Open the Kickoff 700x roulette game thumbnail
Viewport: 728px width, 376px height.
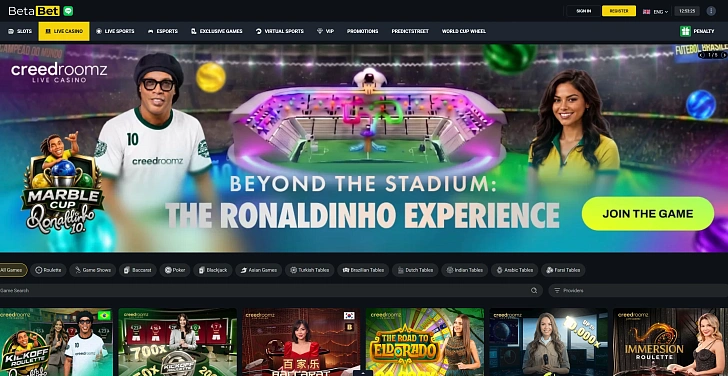pos(177,342)
